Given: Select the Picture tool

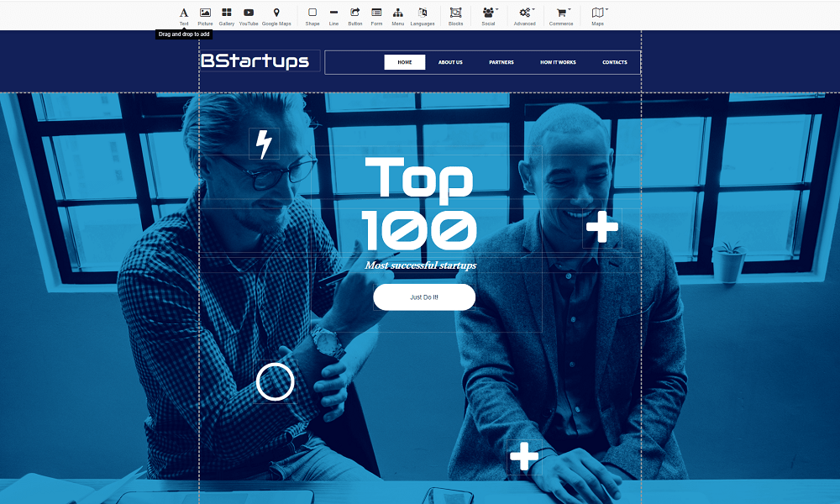Looking at the screenshot, I should (205, 16).
